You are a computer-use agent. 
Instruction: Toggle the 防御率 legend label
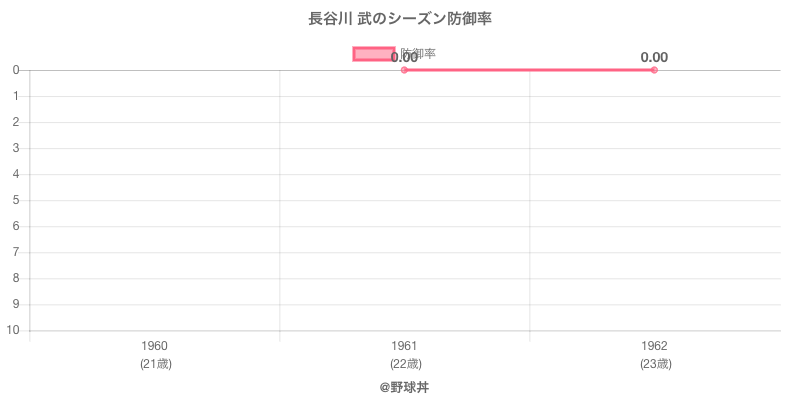coord(418,53)
